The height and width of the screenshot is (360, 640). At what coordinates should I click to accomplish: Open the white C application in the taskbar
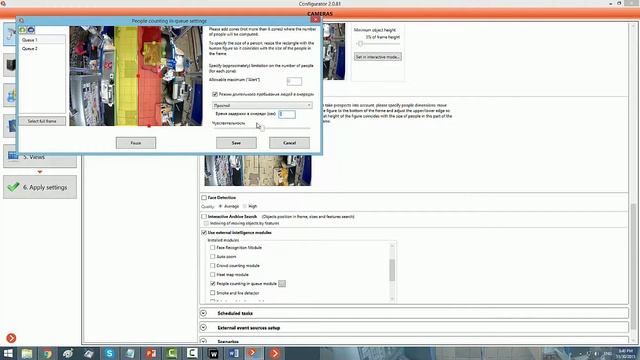coord(192,353)
